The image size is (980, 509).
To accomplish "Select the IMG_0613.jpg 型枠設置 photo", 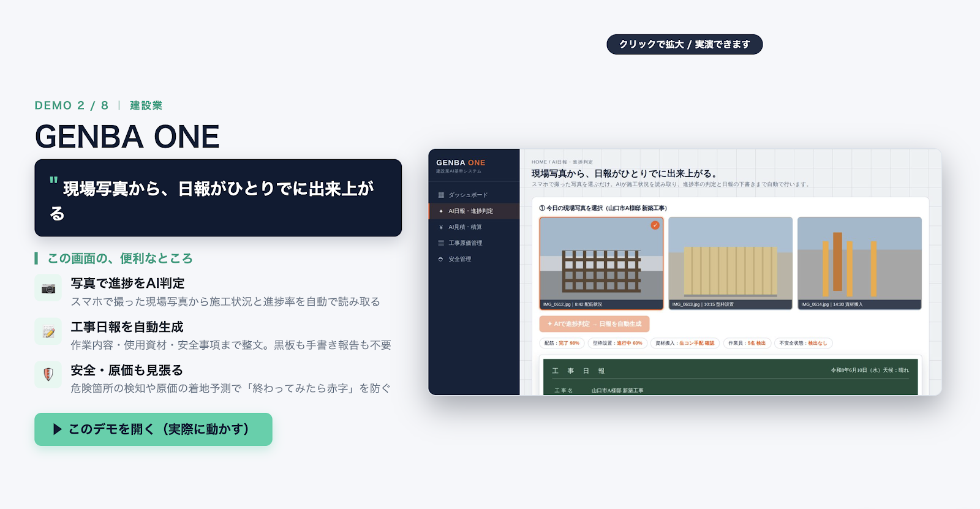I will [x=731, y=263].
